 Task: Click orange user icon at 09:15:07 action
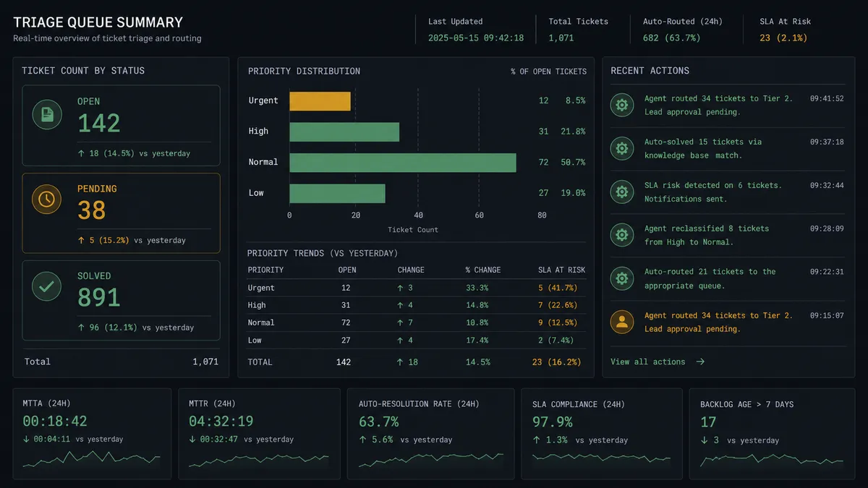click(x=621, y=322)
